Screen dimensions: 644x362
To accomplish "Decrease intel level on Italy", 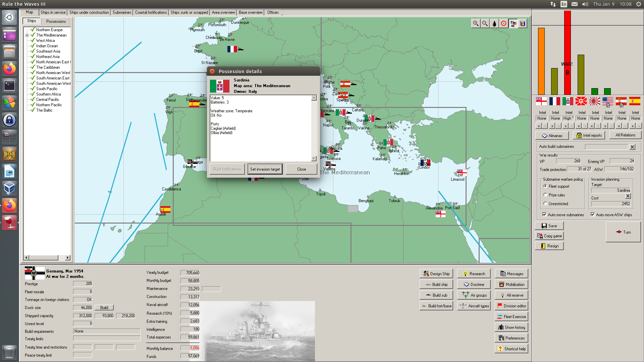I will click(x=572, y=126).
